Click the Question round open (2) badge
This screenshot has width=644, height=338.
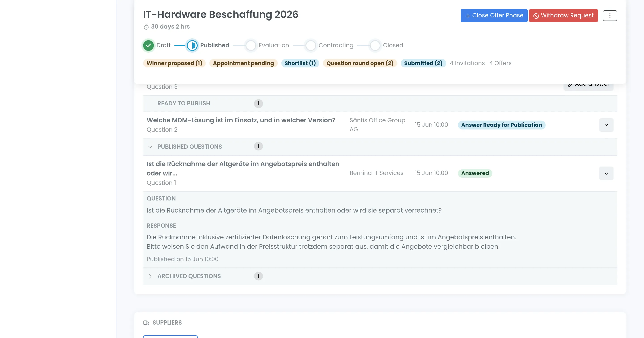coord(360,63)
